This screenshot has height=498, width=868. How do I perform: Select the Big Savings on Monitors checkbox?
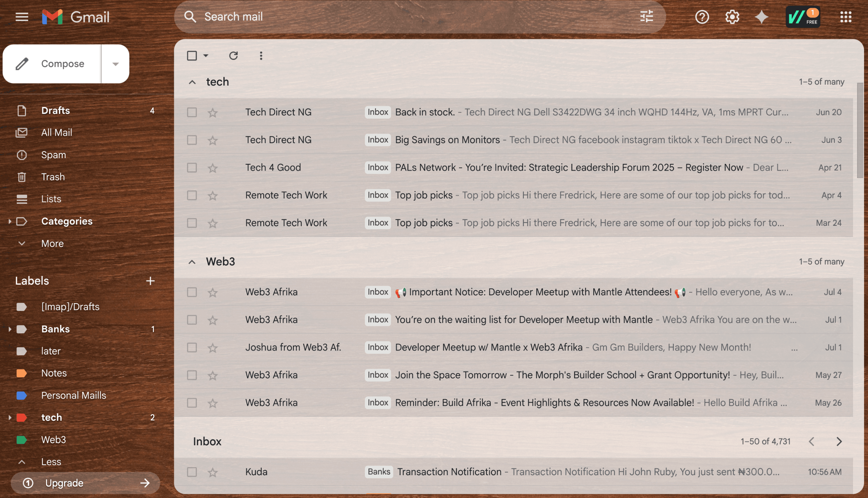192,140
